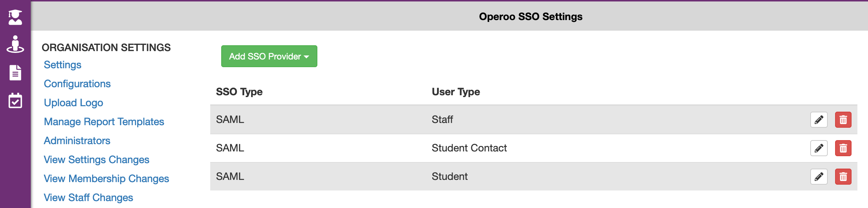Image resolution: width=868 pixels, height=208 pixels.
Task: Expand the Add SSO Provider dropdown
Action: click(269, 56)
